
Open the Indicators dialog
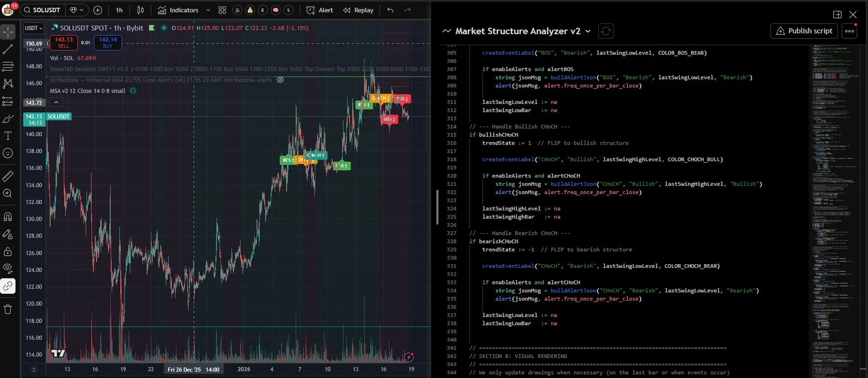[178, 10]
